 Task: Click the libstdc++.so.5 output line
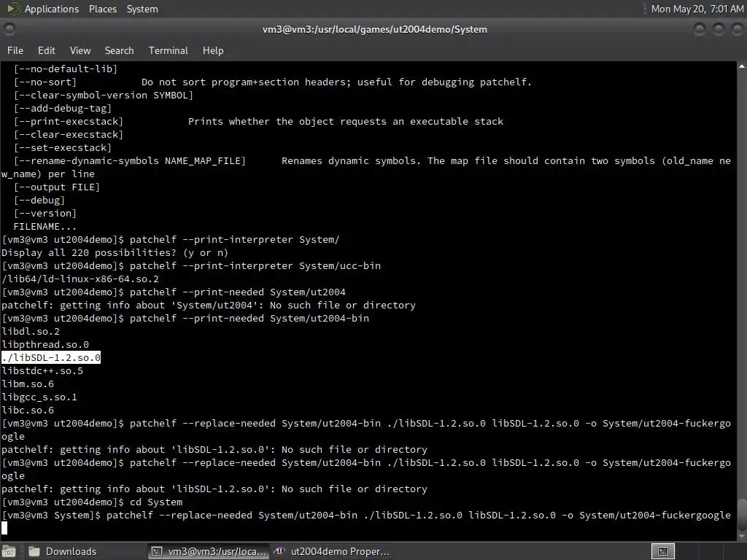[42, 370]
